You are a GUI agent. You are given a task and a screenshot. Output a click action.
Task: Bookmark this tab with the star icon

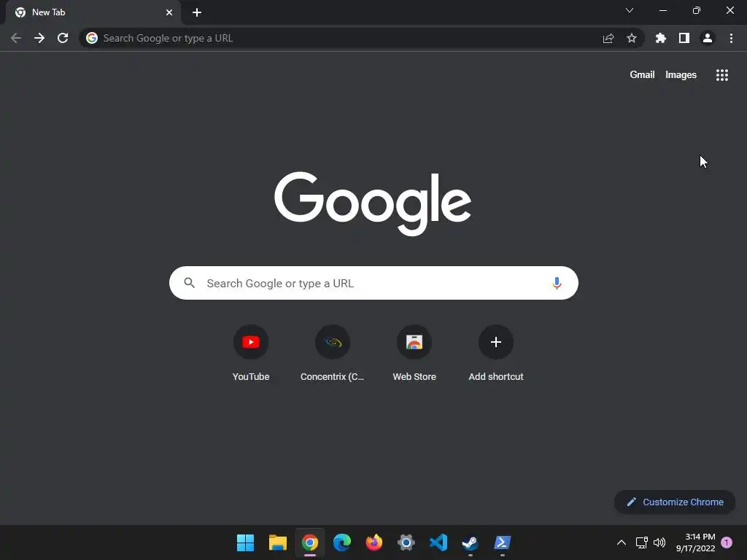(632, 38)
